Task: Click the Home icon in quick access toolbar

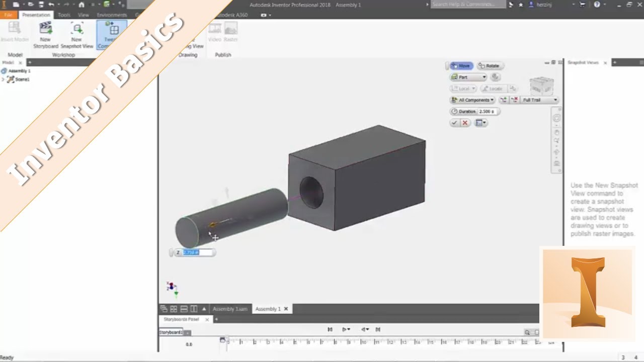Action: [82, 5]
